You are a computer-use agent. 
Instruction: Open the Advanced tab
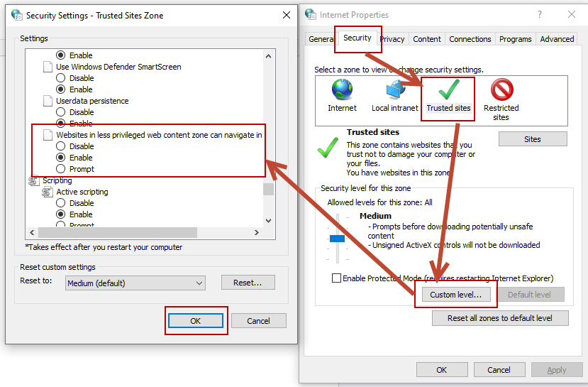[x=557, y=39]
